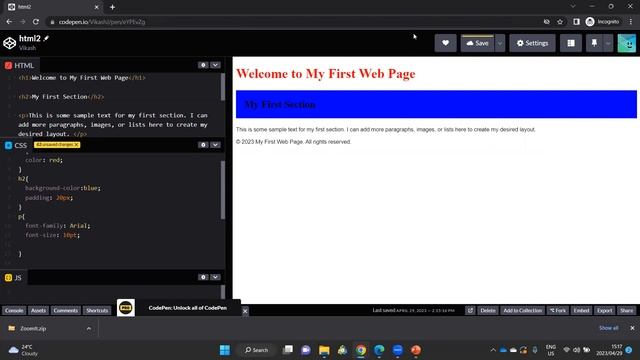The width and height of the screenshot is (640, 360).
Task: Open pen in new window icon
Action: point(470,311)
